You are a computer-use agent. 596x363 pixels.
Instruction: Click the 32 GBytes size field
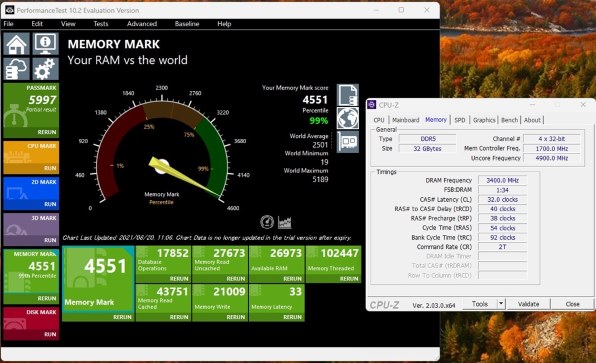tap(428, 149)
